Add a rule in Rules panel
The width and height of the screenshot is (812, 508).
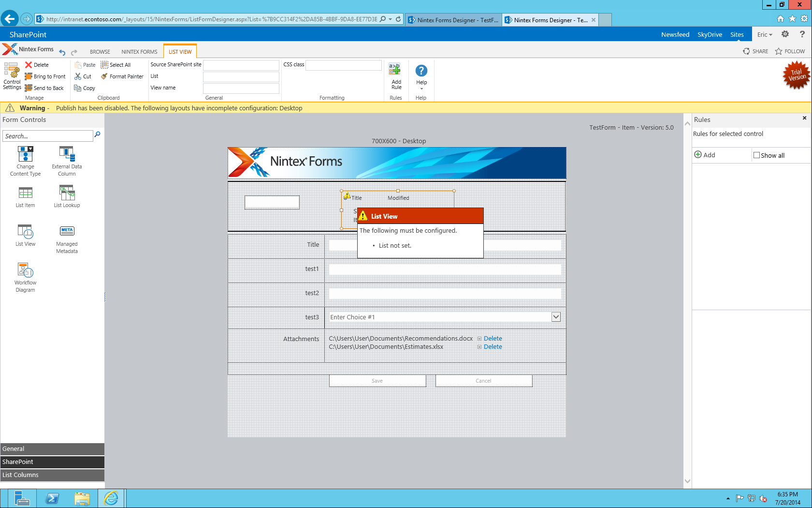click(x=705, y=155)
